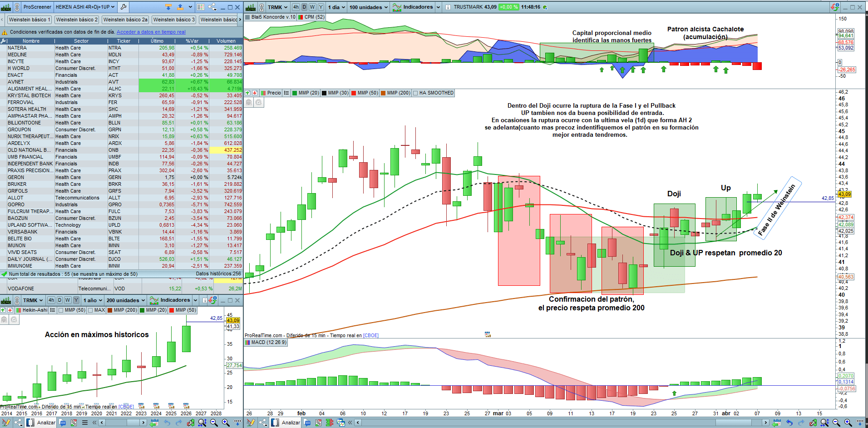The width and height of the screenshot is (868, 428).
Task: Click the red down-arrow icon beside Precio
Action: tap(255, 93)
